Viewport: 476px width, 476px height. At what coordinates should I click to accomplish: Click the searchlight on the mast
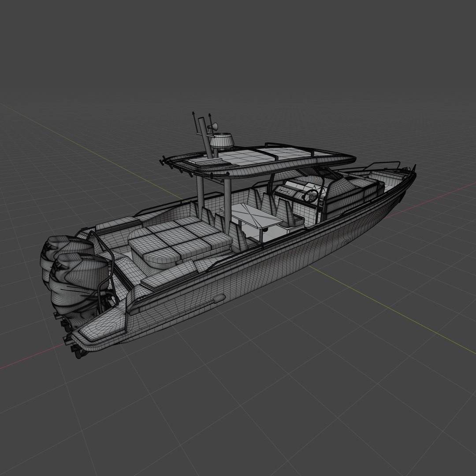212,126
